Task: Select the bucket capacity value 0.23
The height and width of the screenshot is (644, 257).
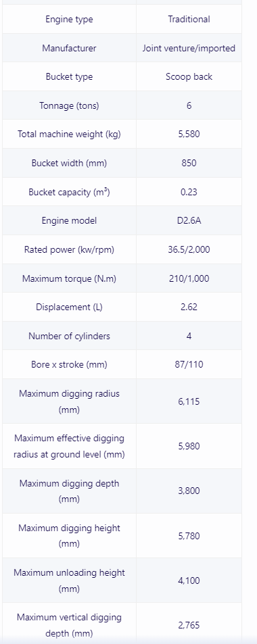Action: [189, 192]
